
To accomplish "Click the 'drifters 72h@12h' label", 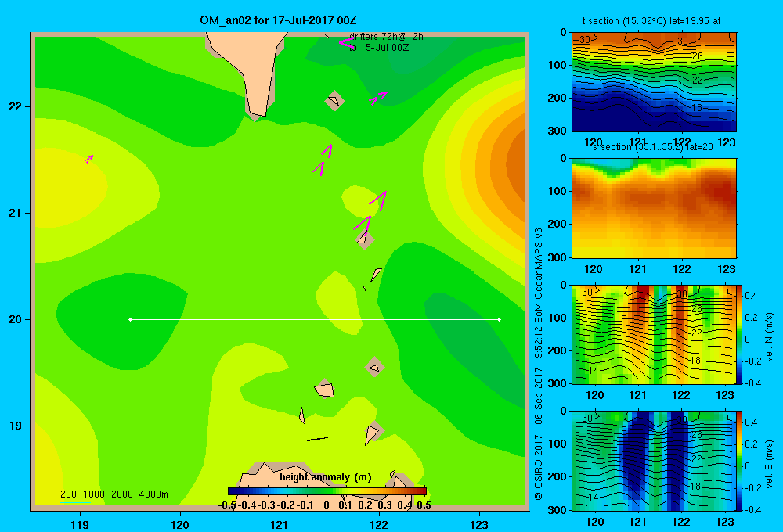I will click(x=386, y=37).
